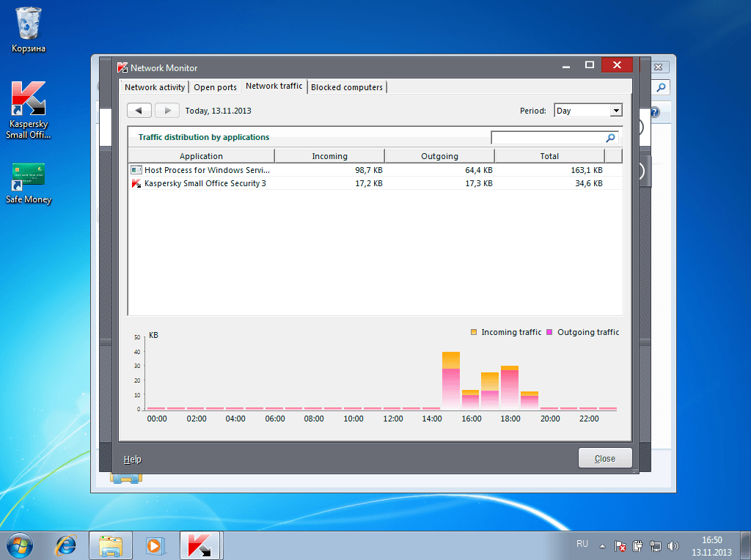Click the Host Process for Windows Services icon
The width and height of the screenshot is (751, 560).
click(136, 170)
